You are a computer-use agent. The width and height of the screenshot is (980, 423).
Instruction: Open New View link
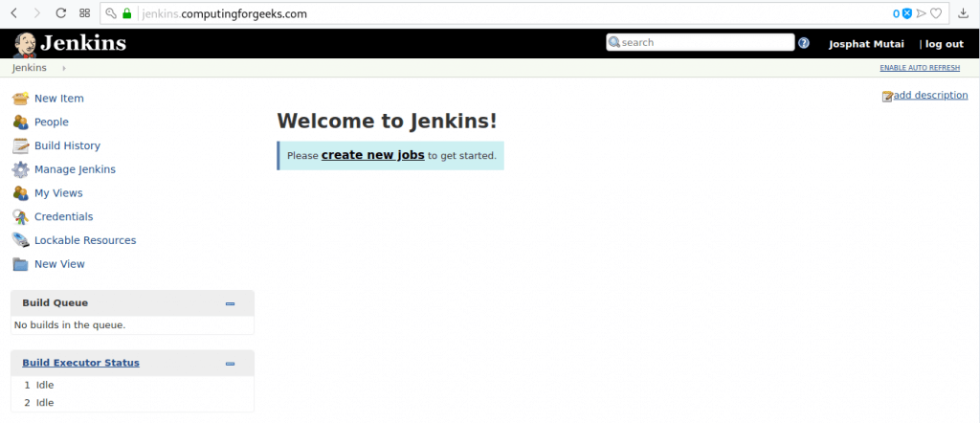59,264
